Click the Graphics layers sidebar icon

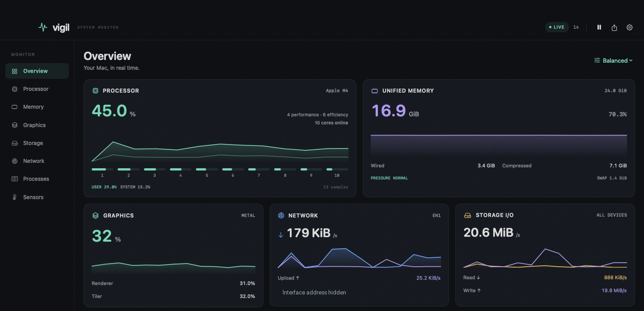coord(15,125)
